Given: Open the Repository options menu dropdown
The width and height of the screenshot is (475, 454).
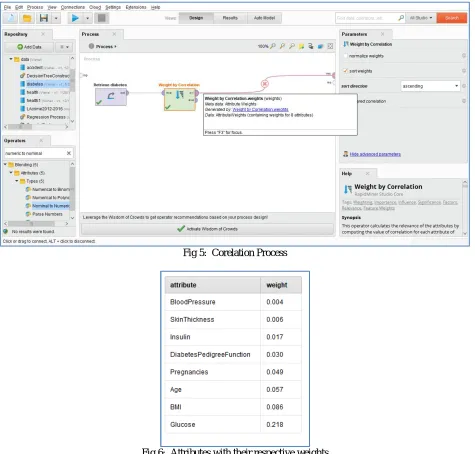Looking at the screenshot, I should pos(64,47).
